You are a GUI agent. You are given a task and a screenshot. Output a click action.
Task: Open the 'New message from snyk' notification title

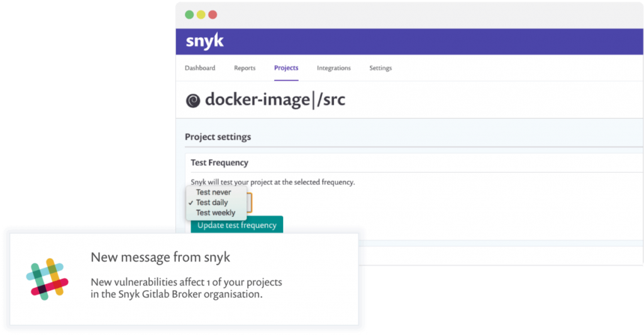pos(160,257)
